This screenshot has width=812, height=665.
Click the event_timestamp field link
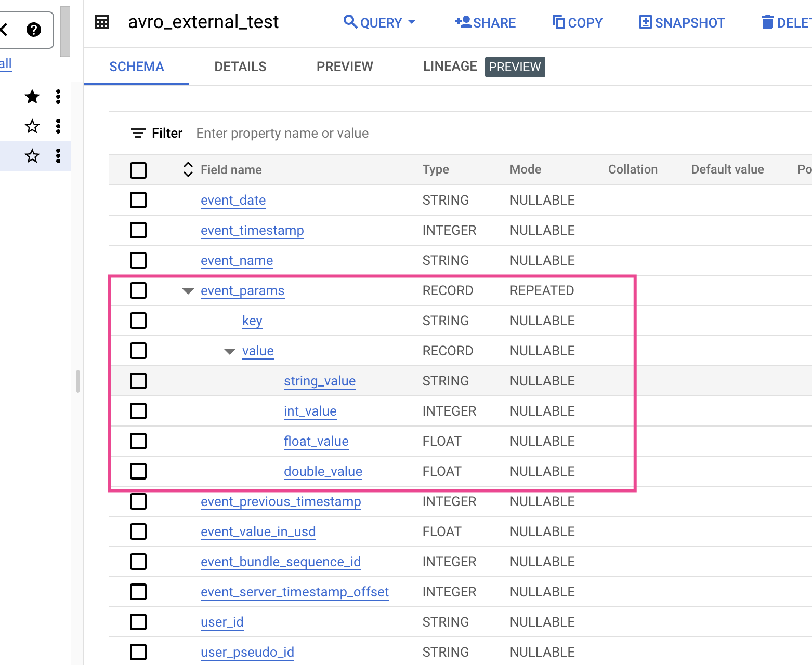click(x=252, y=230)
